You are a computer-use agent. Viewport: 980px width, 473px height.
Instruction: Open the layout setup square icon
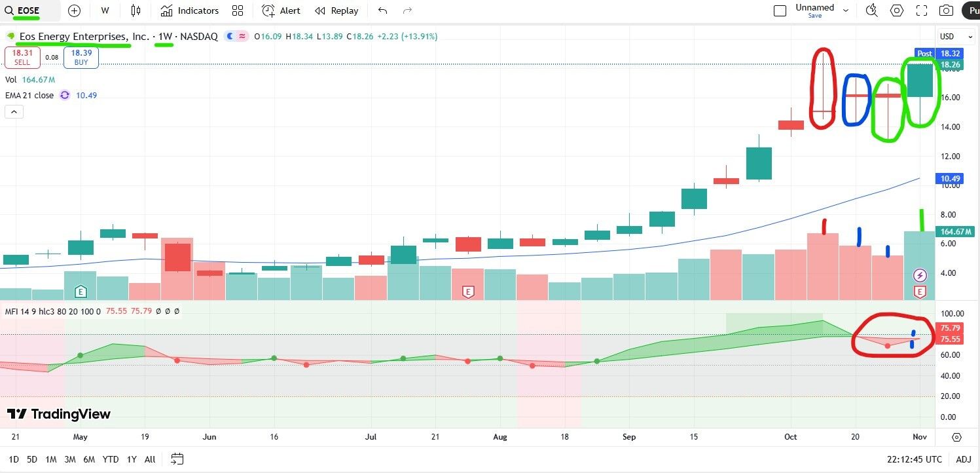(780, 10)
